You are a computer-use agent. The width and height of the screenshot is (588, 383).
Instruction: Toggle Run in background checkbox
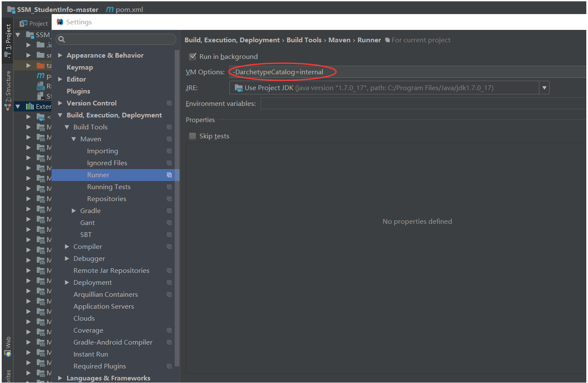(x=193, y=56)
